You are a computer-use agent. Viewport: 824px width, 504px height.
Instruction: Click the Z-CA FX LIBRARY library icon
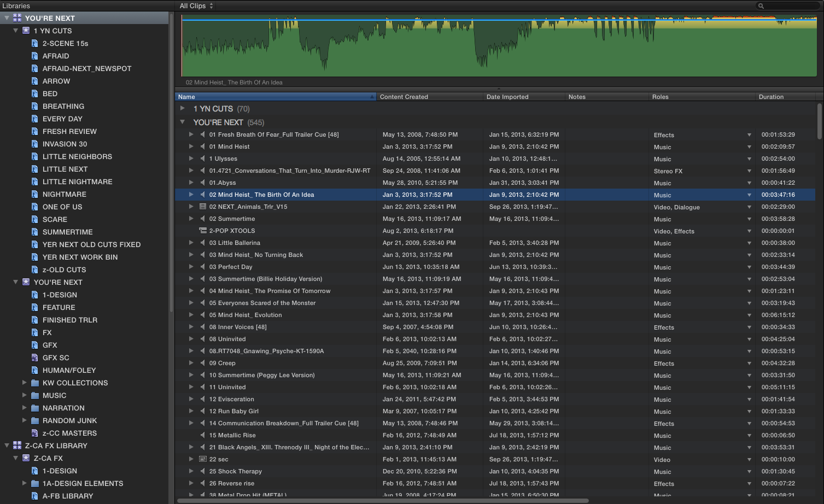pyautogui.click(x=17, y=446)
